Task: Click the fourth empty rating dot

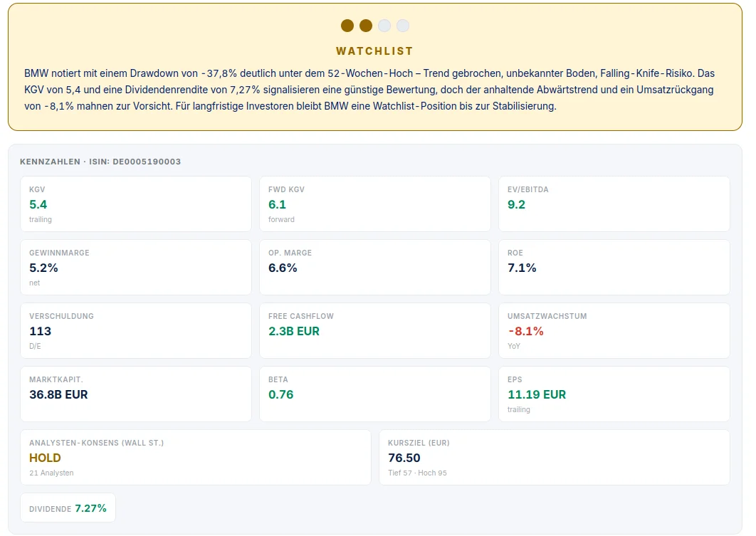Action: click(x=403, y=26)
